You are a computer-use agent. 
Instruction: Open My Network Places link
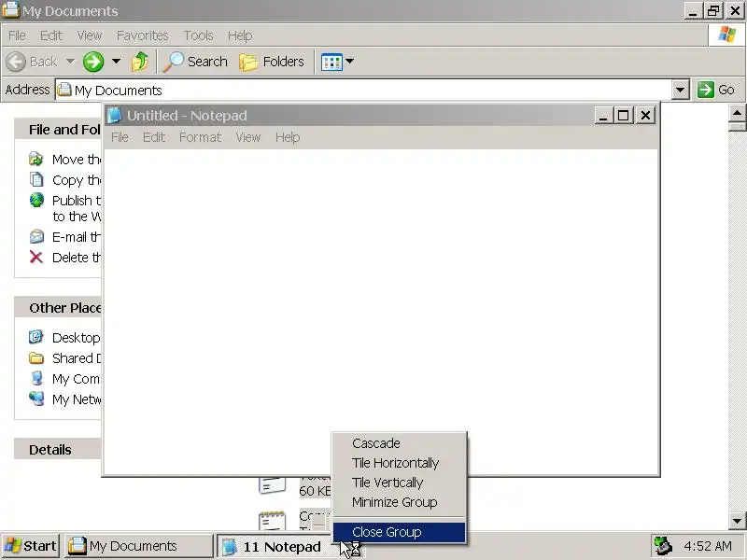pos(77,399)
